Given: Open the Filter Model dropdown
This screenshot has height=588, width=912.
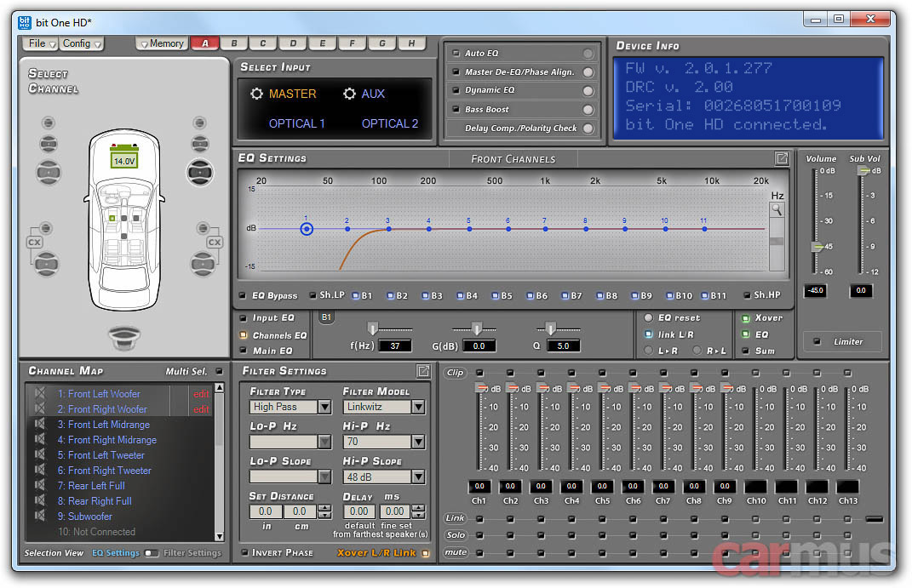Looking at the screenshot, I should tap(418, 407).
